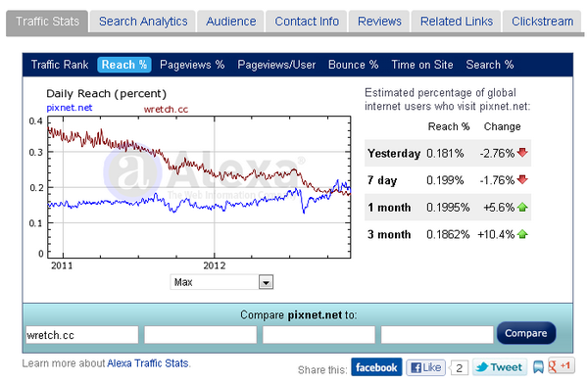Click the Like count bubble showing 2
This screenshot has width=588, height=383.
pos(459,368)
